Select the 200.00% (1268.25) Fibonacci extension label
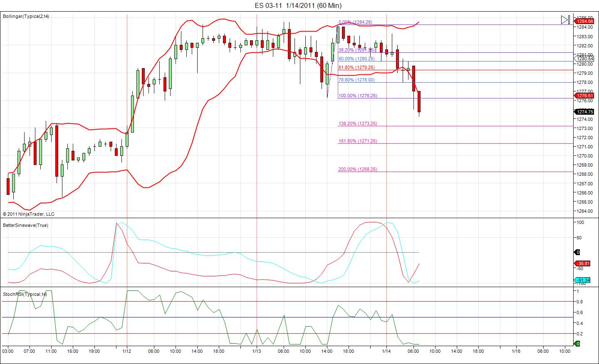The width and height of the screenshot is (599, 364). point(358,169)
